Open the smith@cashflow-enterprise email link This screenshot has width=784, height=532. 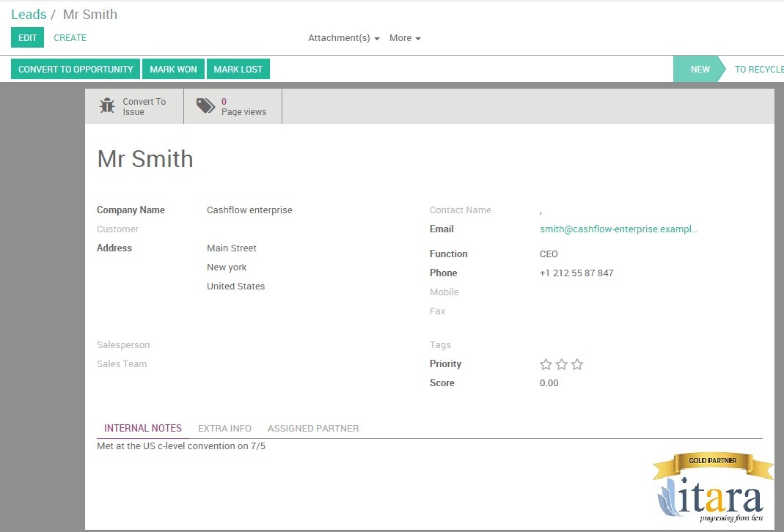pyautogui.click(x=618, y=229)
